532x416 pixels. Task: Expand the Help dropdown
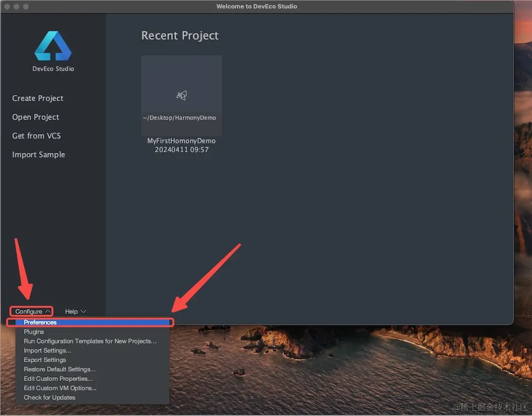tap(76, 312)
